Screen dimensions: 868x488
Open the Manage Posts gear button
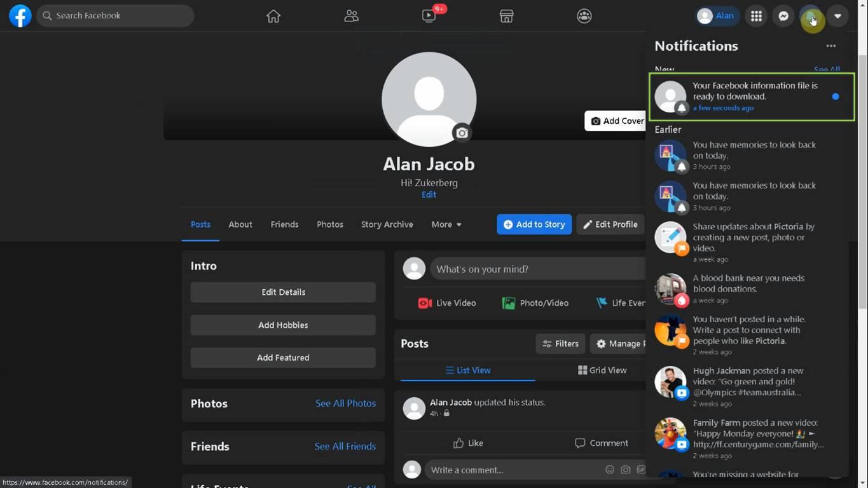618,344
